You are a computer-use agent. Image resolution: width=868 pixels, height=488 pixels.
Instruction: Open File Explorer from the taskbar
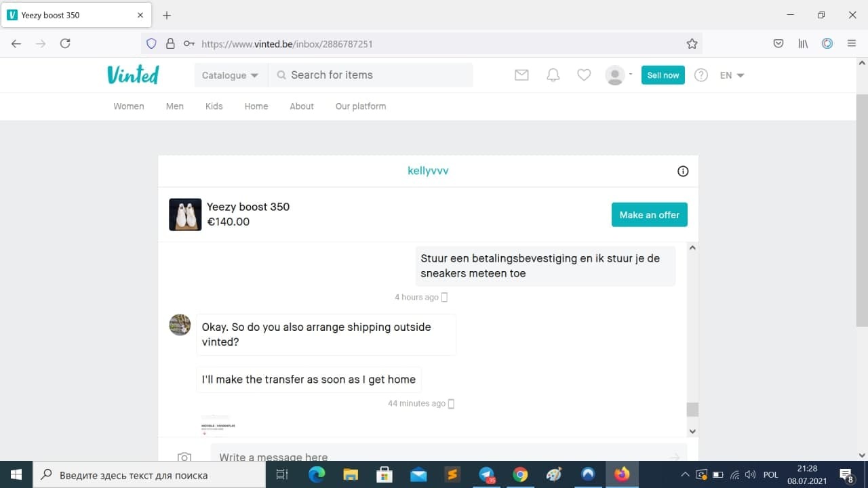[351, 474]
